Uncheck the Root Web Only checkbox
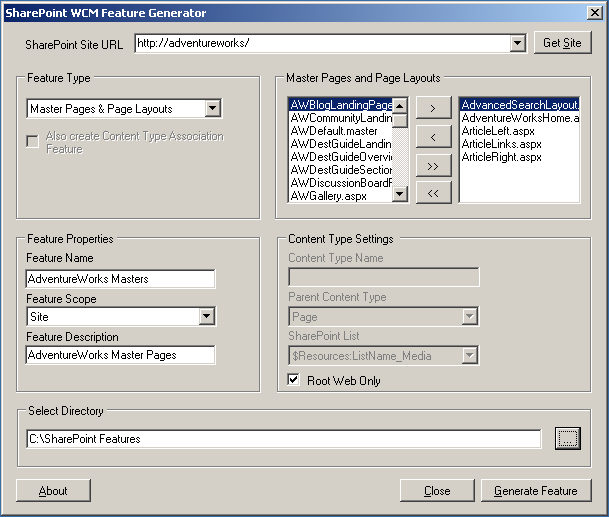The image size is (609, 517). 294,379
